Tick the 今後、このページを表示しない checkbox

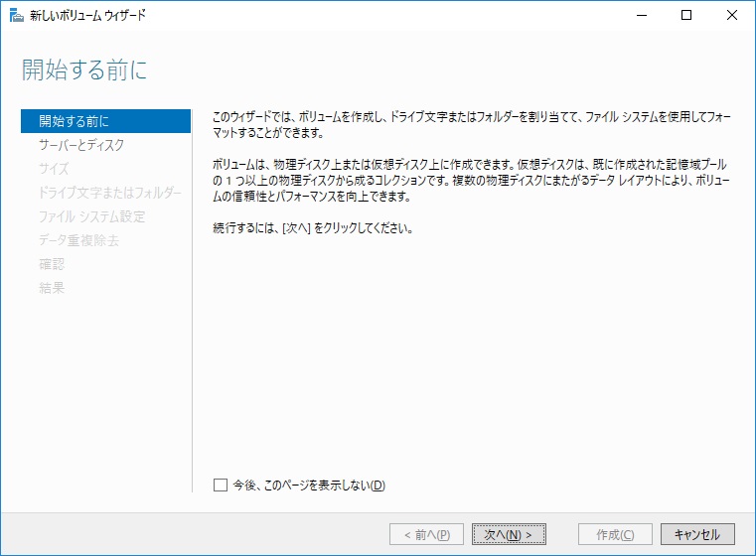point(221,485)
